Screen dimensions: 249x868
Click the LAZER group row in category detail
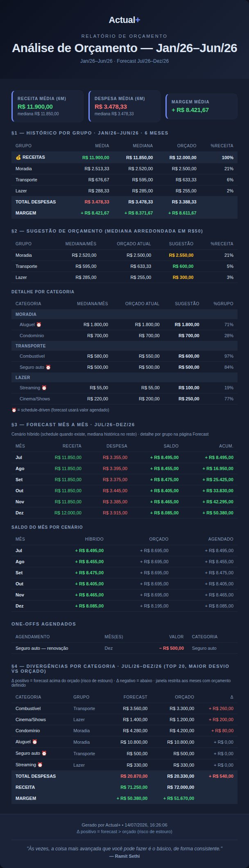pos(124,377)
